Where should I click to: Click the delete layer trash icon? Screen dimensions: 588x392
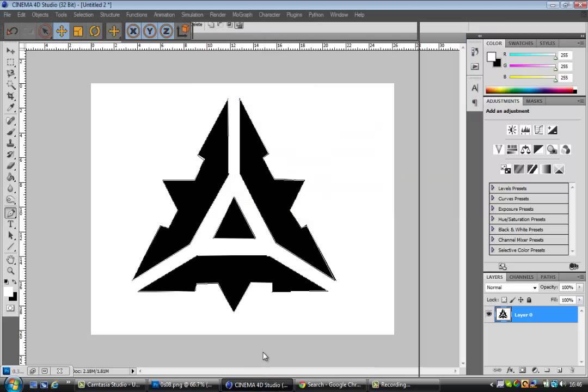(x=572, y=370)
